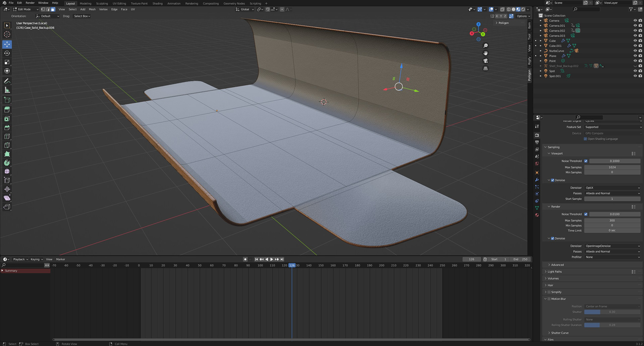
Task: Open the Mesh menu
Action: pos(92,9)
